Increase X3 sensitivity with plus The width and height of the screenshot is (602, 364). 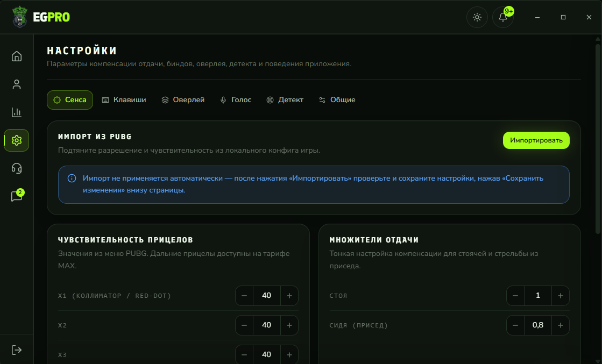coord(289,355)
